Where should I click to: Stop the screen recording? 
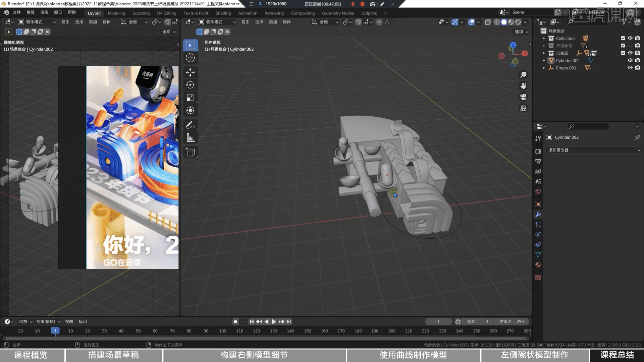362,4
